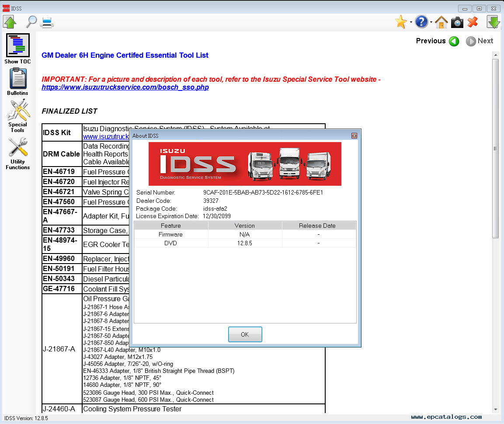Click the EN-46721 table cell
504x424 pixels.
click(x=62, y=191)
